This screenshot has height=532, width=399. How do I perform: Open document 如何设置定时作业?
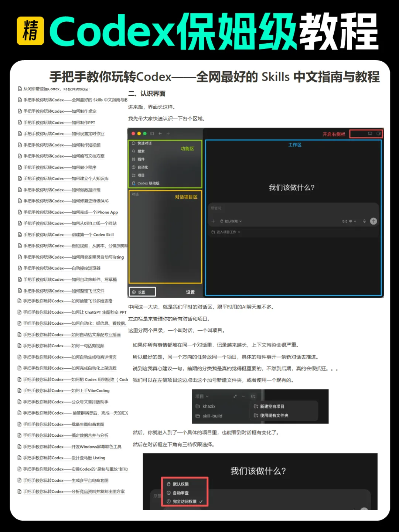pos(61,134)
